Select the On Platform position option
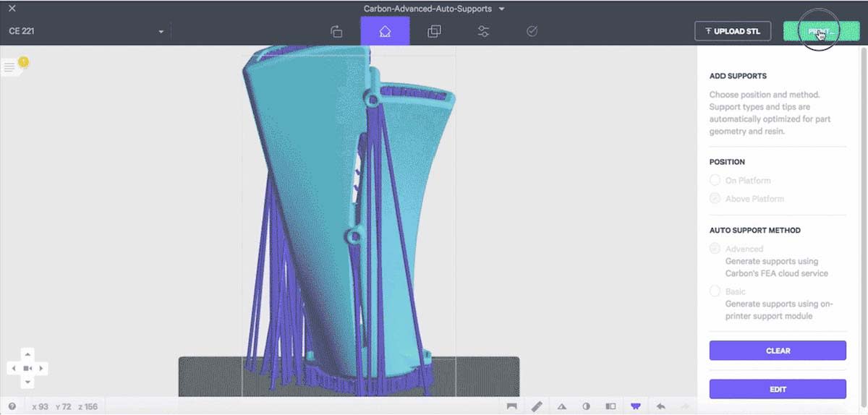 click(x=715, y=180)
